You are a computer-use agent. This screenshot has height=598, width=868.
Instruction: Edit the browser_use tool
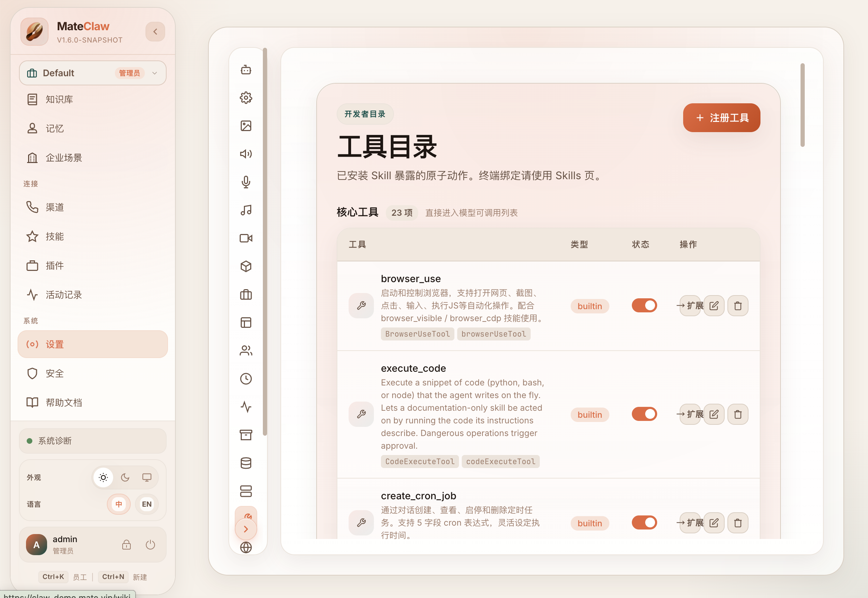(x=714, y=306)
